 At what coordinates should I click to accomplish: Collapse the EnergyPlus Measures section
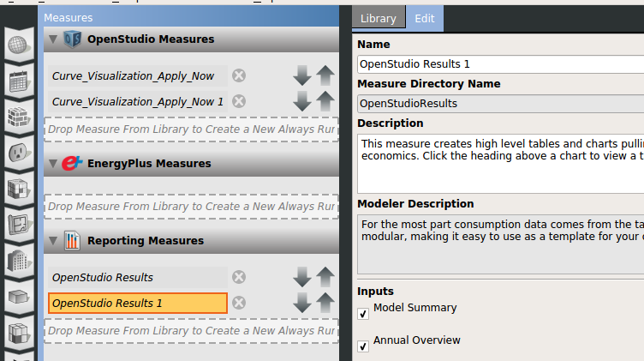[53, 163]
